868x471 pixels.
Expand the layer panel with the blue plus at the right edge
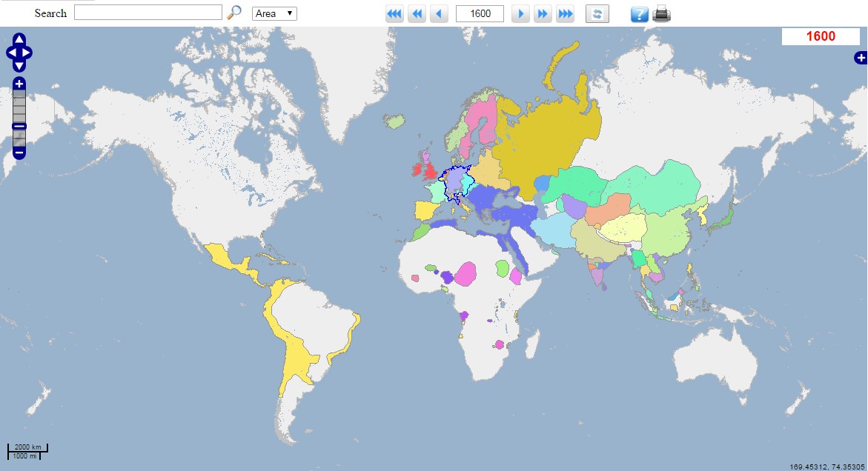pos(861,58)
